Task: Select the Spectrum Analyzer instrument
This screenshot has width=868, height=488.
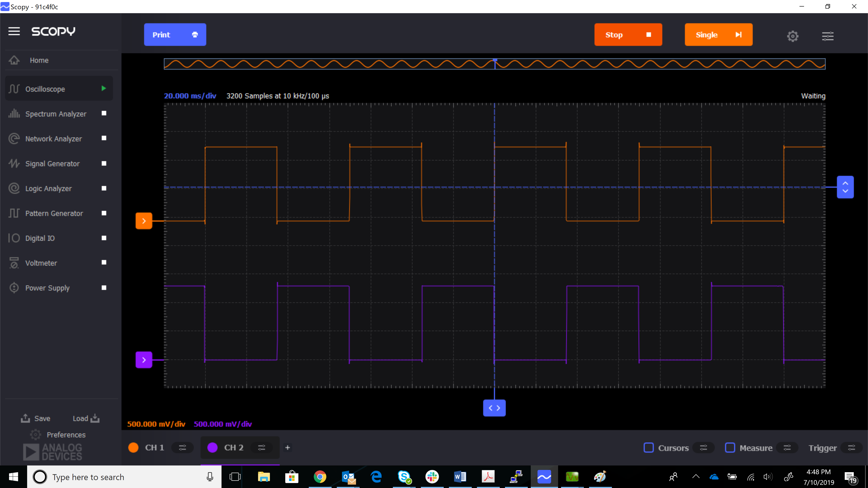Action: click(x=56, y=113)
